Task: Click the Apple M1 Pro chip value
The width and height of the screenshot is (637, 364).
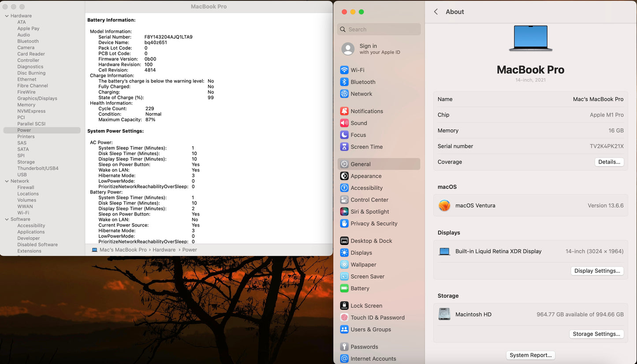Action: click(x=607, y=115)
